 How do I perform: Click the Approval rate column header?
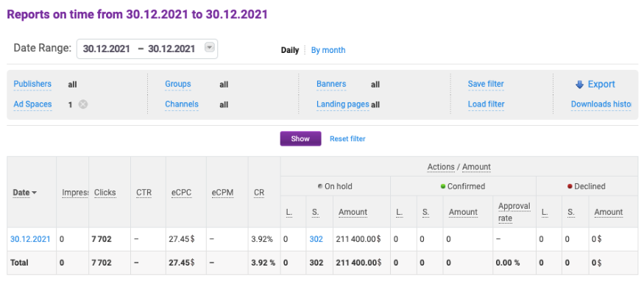point(514,212)
